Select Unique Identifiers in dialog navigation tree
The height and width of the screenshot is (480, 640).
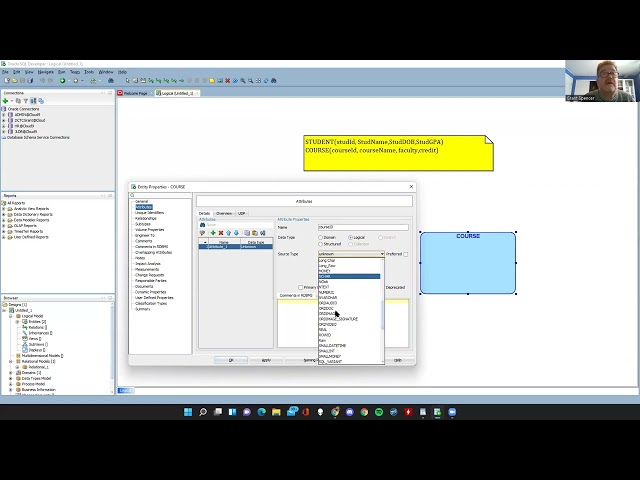[x=149, y=213]
